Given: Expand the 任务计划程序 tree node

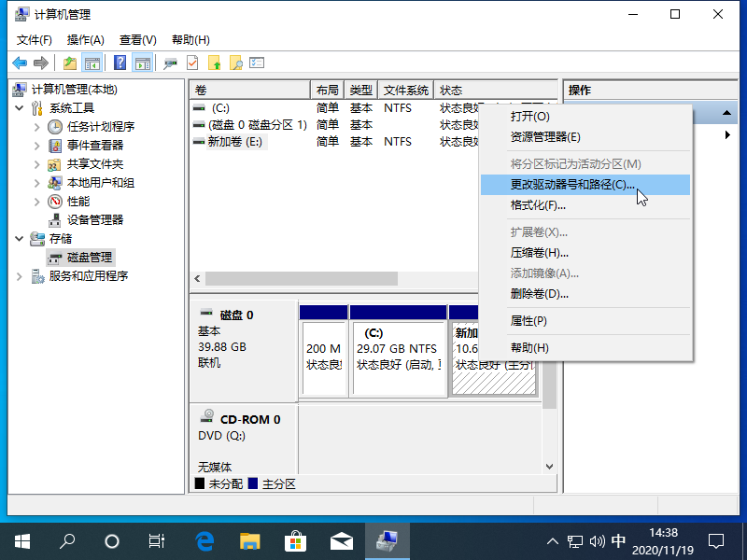Looking at the screenshot, I should pos(36,127).
